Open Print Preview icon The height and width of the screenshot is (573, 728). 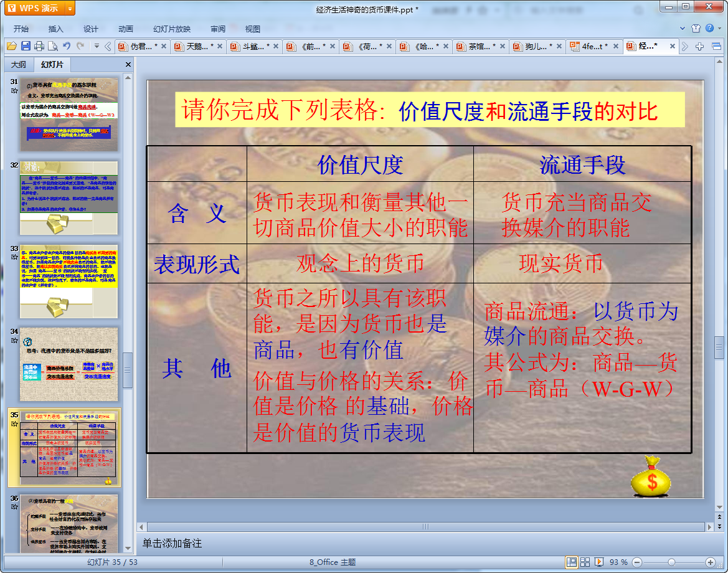click(x=53, y=46)
